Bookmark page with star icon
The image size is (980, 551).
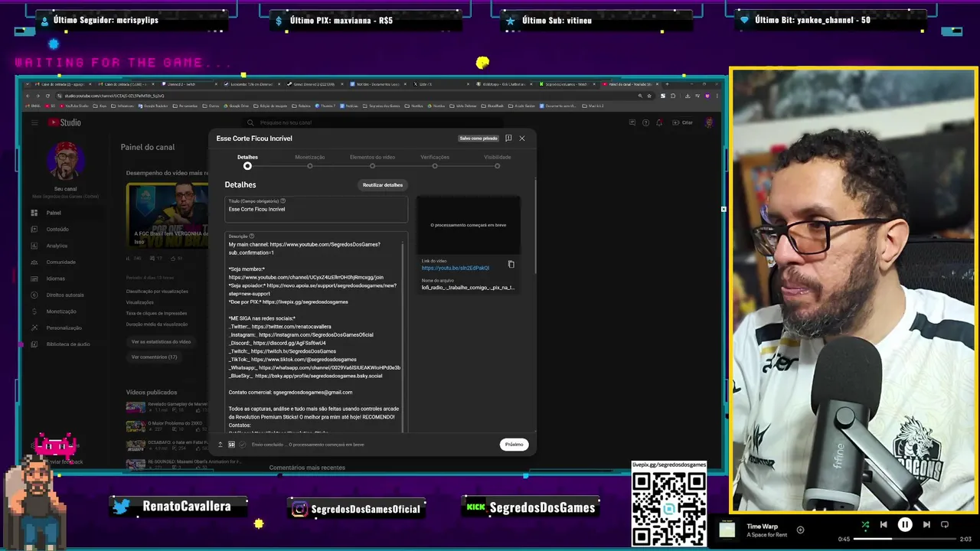click(x=650, y=96)
